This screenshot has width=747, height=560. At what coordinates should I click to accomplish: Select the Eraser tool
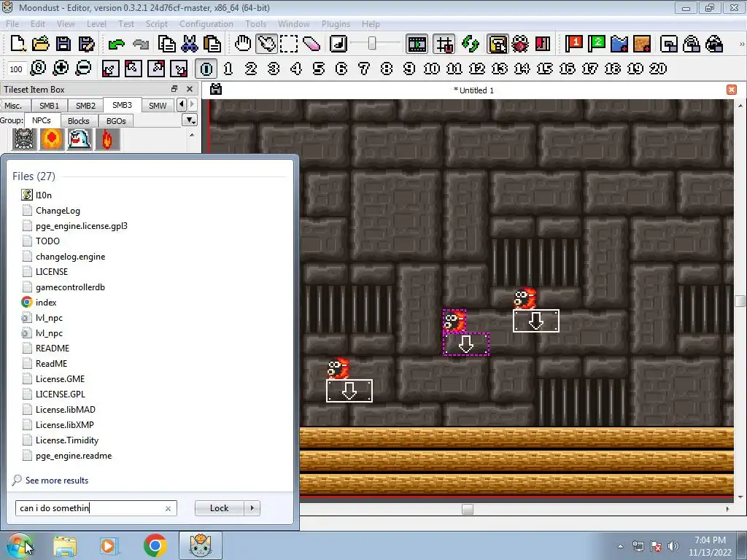(311, 44)
